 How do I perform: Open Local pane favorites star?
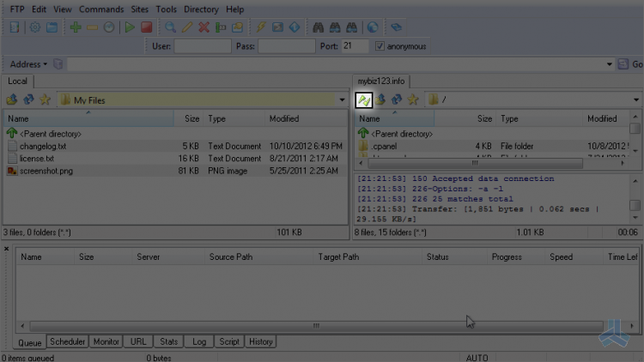(45, 100)
